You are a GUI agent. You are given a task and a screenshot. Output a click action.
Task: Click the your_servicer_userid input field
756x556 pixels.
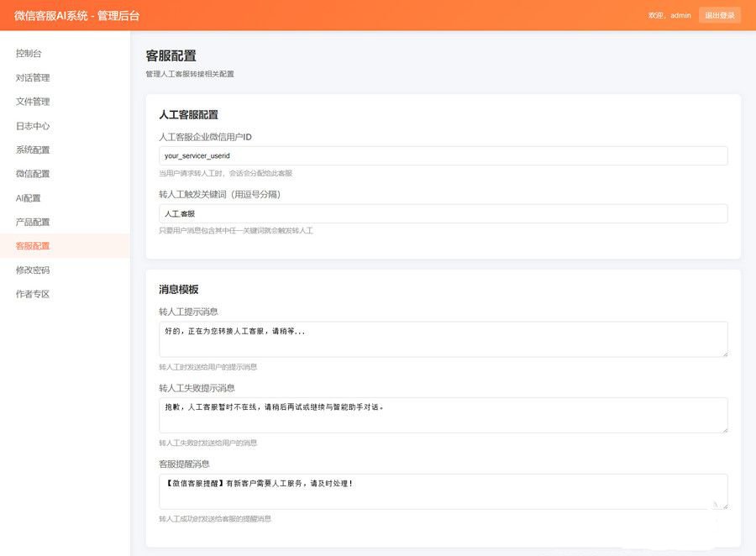click(x=443, y=155)
